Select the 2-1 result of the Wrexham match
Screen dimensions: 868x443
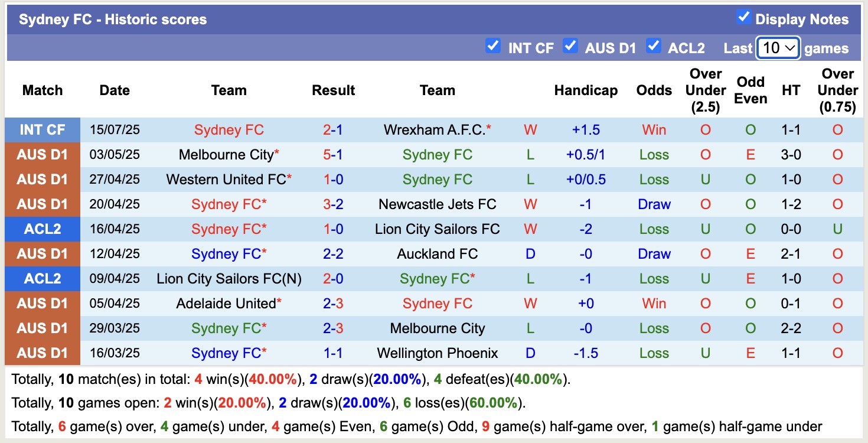coord(333,130)
